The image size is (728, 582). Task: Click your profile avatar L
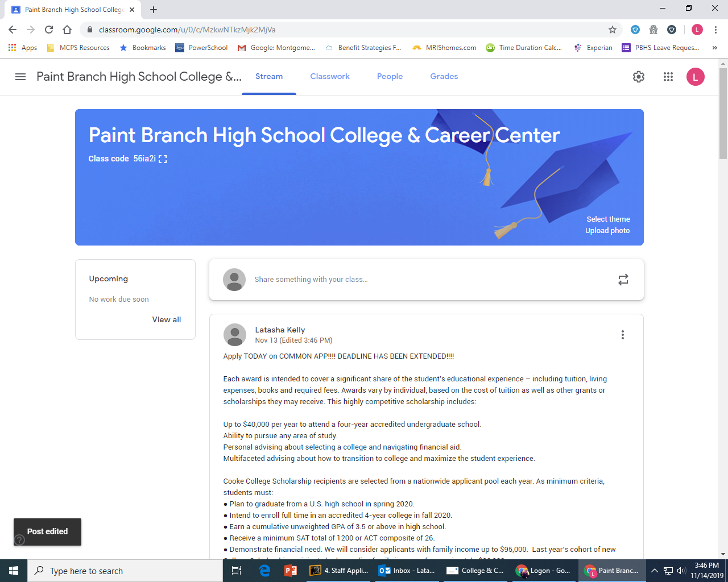695,77
